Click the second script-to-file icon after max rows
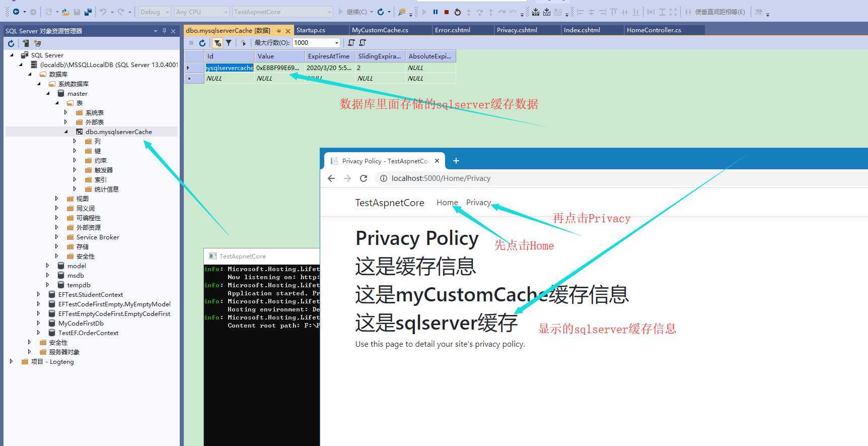The height and width of the screenshot is (446, 868). [363, 43]
